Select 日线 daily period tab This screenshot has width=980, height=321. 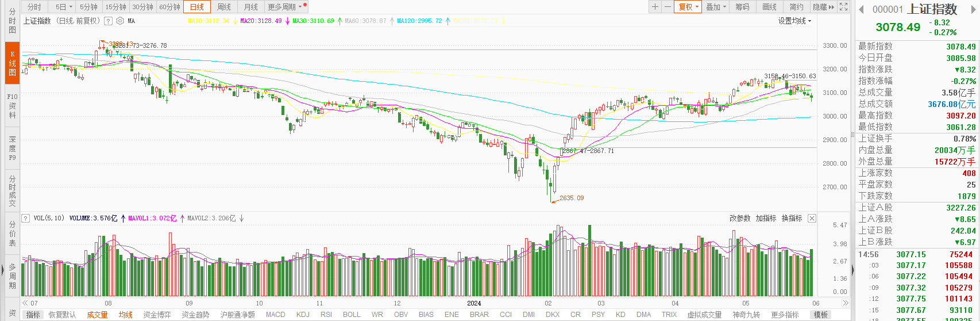tap(197, 7)
